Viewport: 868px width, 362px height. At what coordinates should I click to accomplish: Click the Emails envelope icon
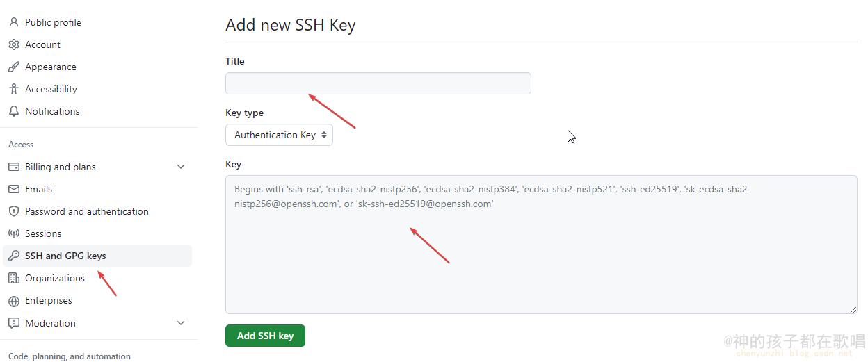13,189
